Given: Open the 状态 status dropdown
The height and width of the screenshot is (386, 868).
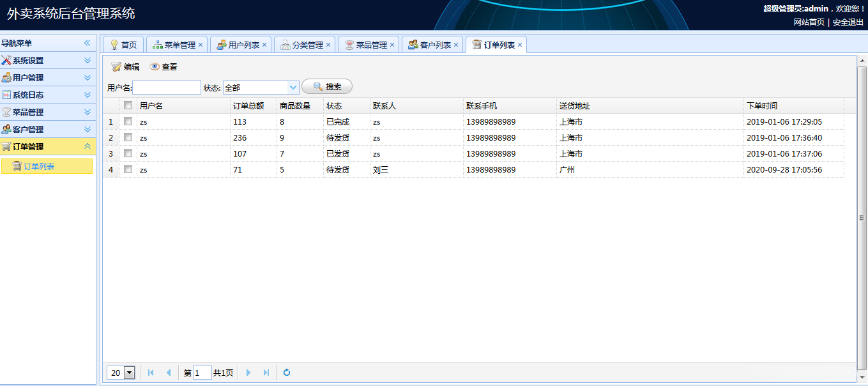Looking at the screenshot, I should point(293,88).
